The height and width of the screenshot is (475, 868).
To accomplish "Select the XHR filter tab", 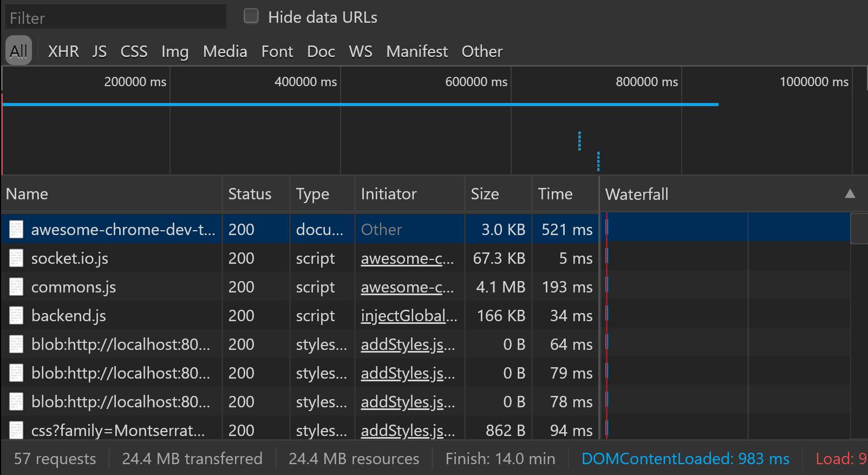I will click(x=63, y=51).
